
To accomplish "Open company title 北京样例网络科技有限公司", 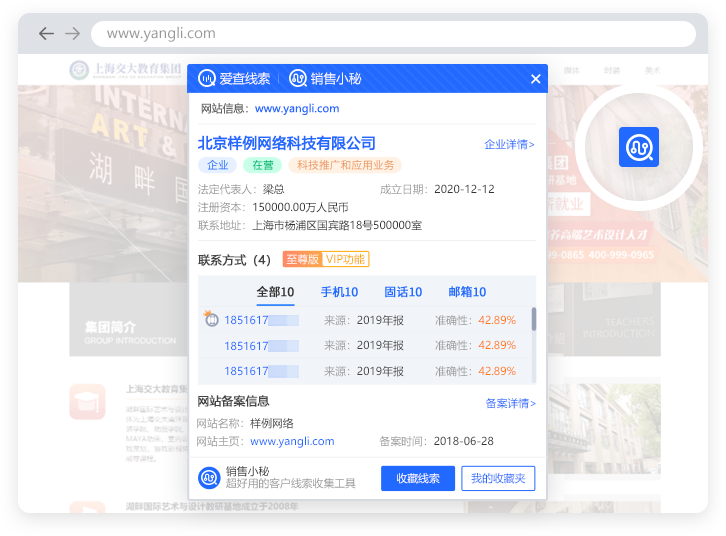I will tap(287, 143).
